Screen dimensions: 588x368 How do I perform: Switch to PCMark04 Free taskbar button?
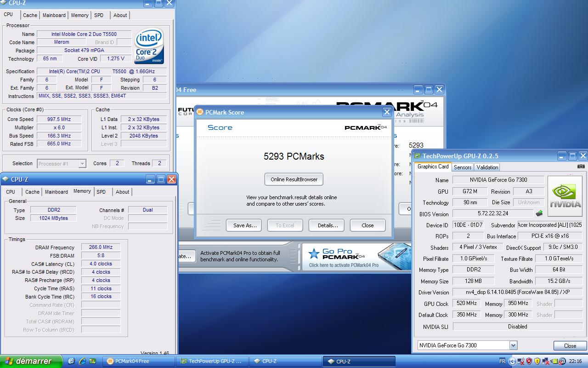(138, 361)
